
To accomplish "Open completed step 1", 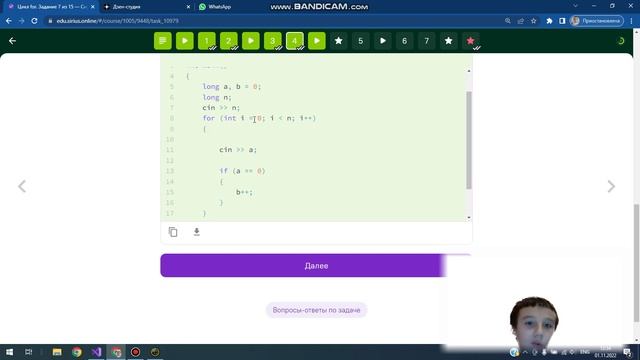I will [x=207, y=41].
